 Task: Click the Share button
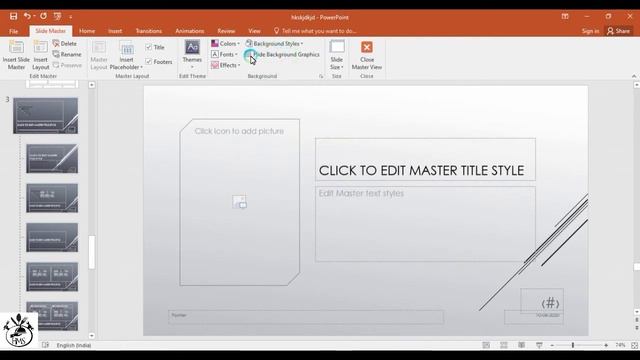pyautogui.click(x=618, y=31)
